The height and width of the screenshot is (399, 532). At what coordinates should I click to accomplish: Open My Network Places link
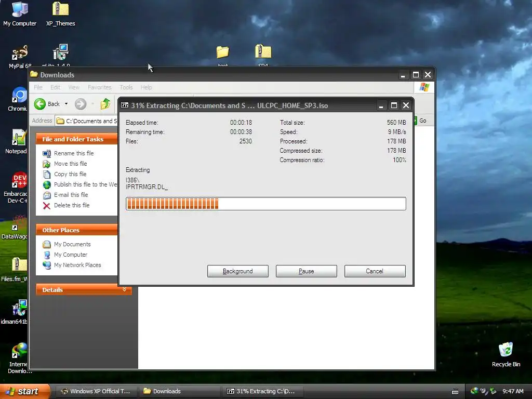(77, 265)
